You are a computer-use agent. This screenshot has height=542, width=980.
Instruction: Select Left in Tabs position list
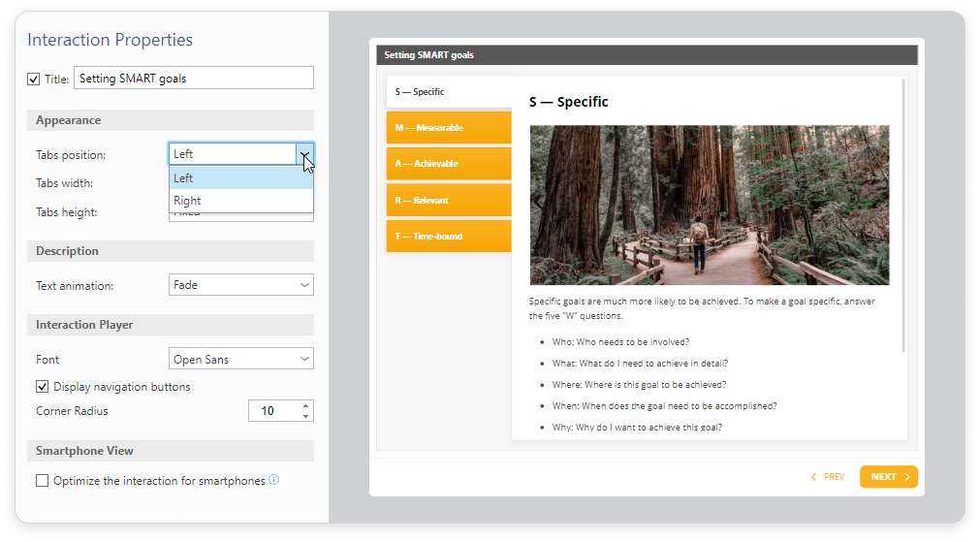coord(240,178)
